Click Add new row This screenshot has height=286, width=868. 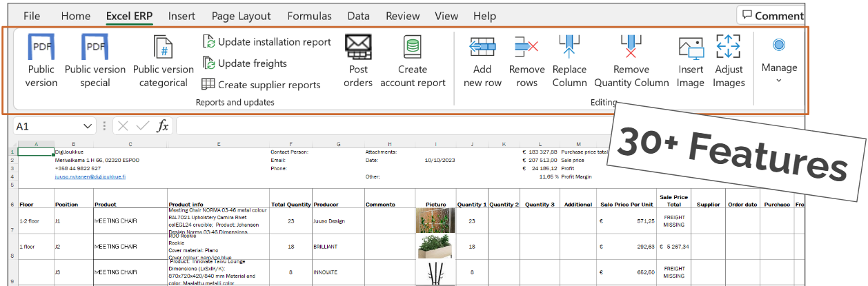point(482,62)
